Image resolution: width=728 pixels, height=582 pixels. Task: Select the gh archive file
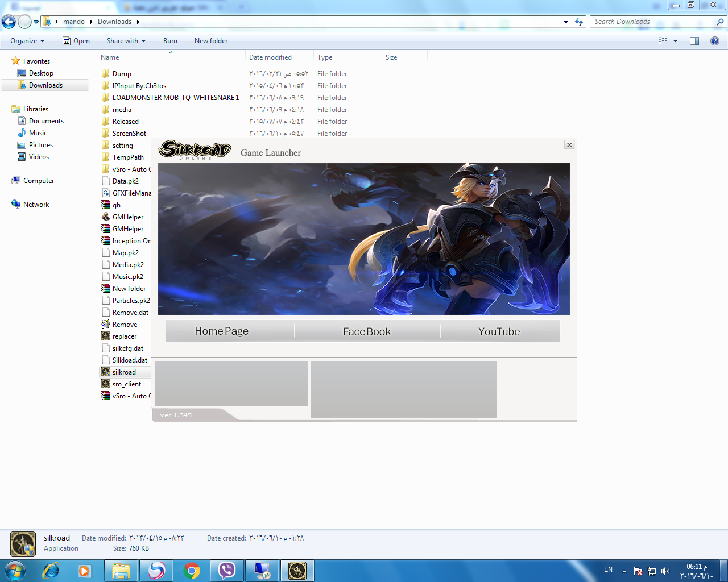116,205
